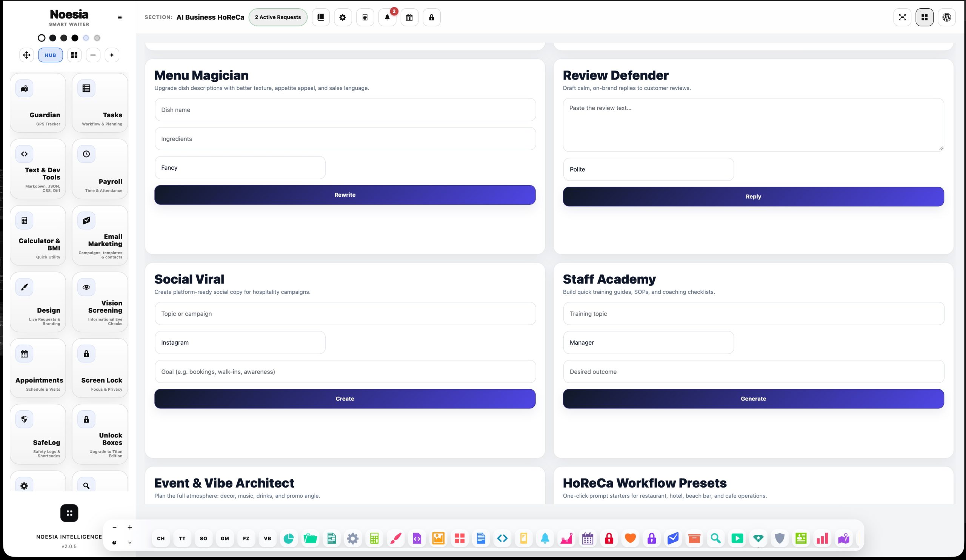
Task: Pick the light blue theme color dot
Action: [x=86, y=38]
